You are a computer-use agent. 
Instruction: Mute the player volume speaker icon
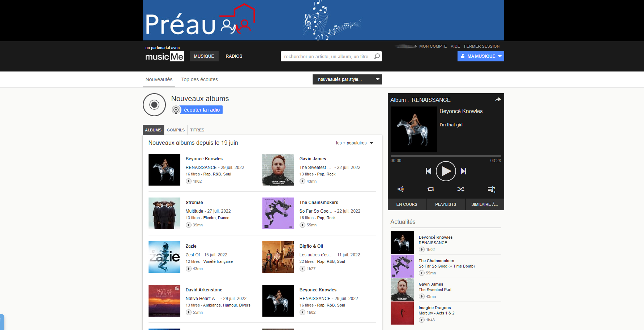click(x=400, y=189)
